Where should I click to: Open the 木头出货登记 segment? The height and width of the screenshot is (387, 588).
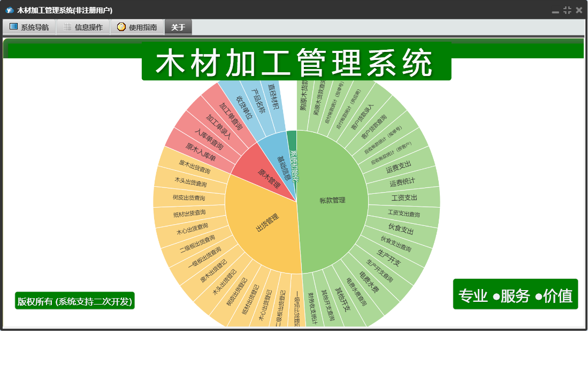tap(224, 282)
